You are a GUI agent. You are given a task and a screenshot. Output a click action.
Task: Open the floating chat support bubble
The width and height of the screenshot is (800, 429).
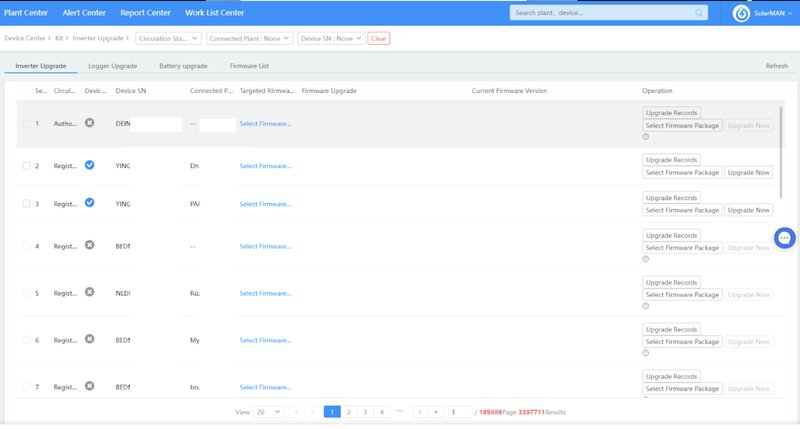(x=785, y=238)
